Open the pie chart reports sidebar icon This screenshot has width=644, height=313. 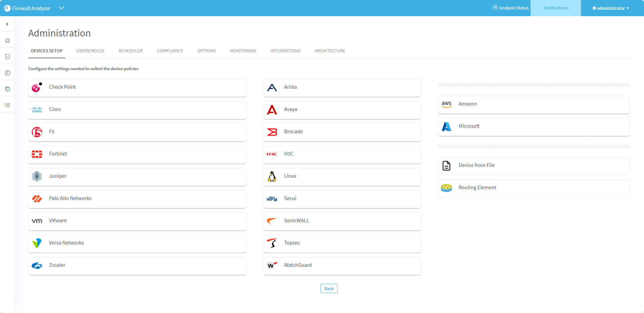tap(7, 73)
